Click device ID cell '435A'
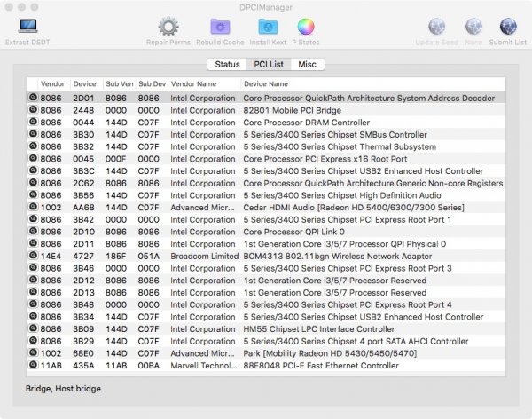532x419 pixels. click(x=83, y=366)
